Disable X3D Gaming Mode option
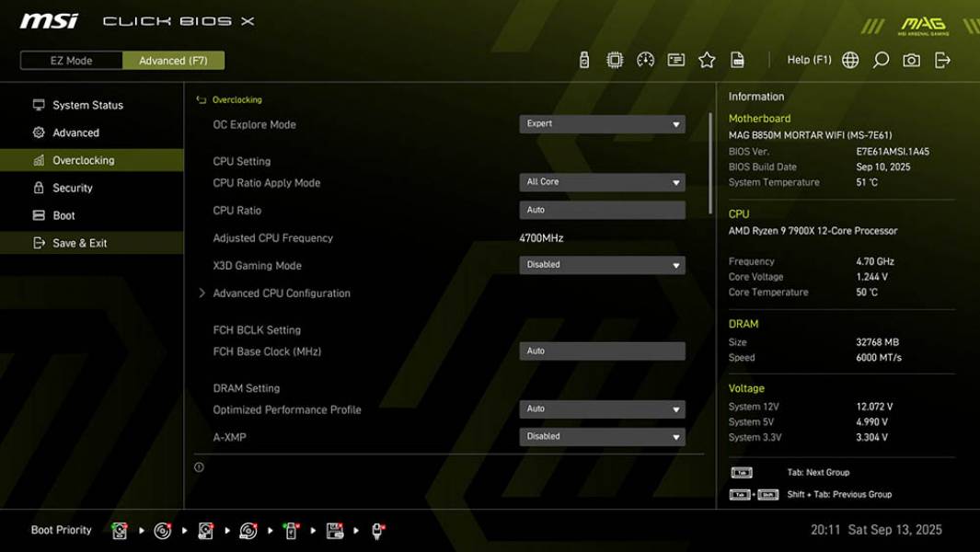This screenshot has height=552, width=980. [x=602, y=264]
